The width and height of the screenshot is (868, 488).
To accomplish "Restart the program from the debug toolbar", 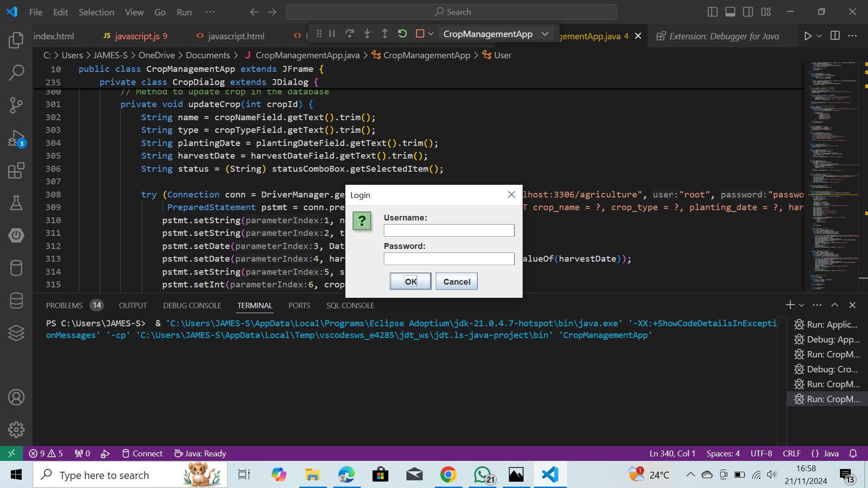I will (x=402, y=33).
